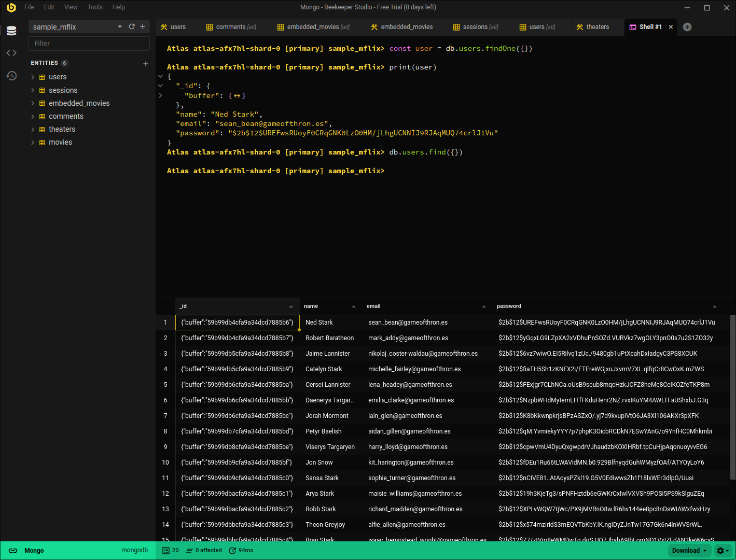Image resolution: width=736 pixels, height=560 pixels.
Task: Click the Beekeeper Studio logo
Action: pos(11,7)
